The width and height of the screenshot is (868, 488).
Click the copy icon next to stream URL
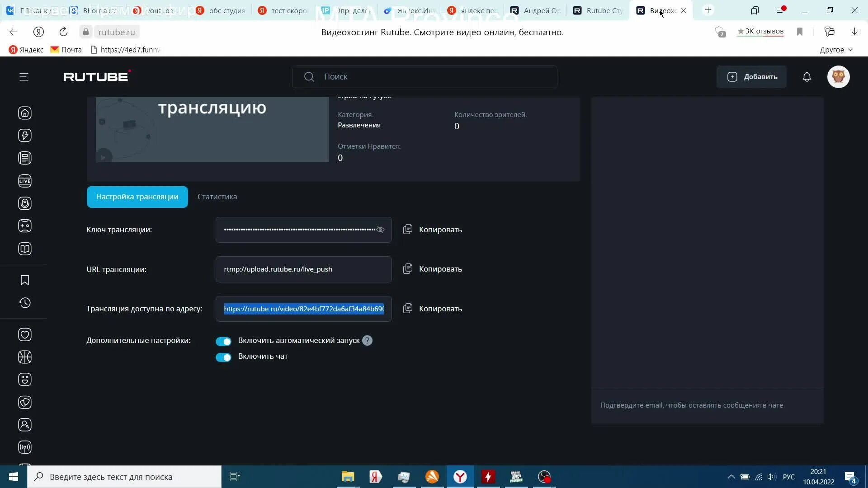(408, 269)
